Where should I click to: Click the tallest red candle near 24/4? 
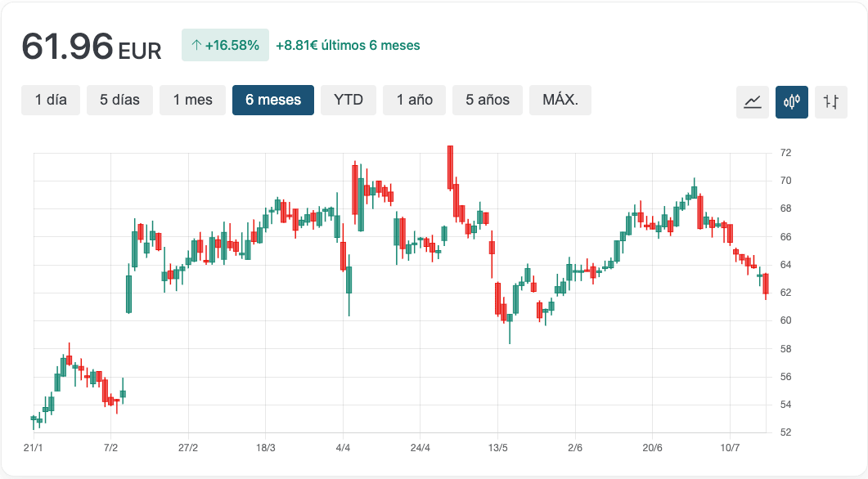[449, 168]
